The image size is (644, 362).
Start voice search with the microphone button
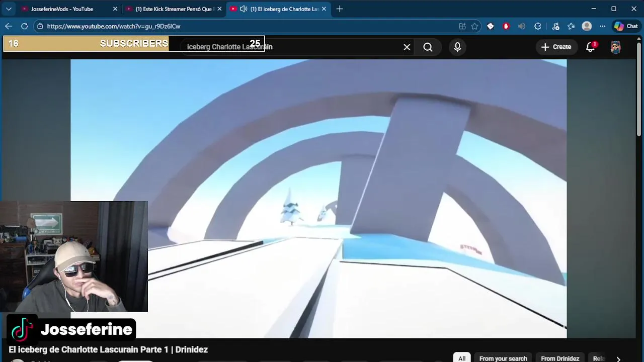coord(457,47)
